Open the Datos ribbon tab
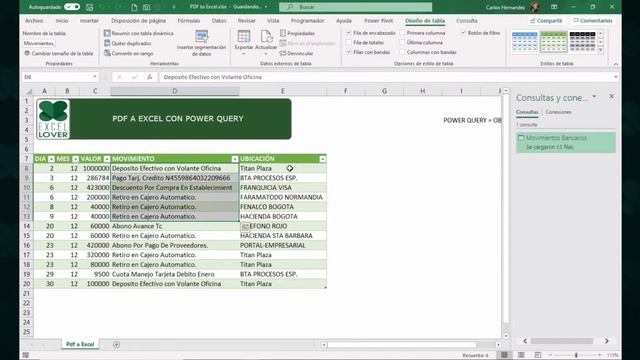This screenshot has width=640, height=360. pos(219,20)
